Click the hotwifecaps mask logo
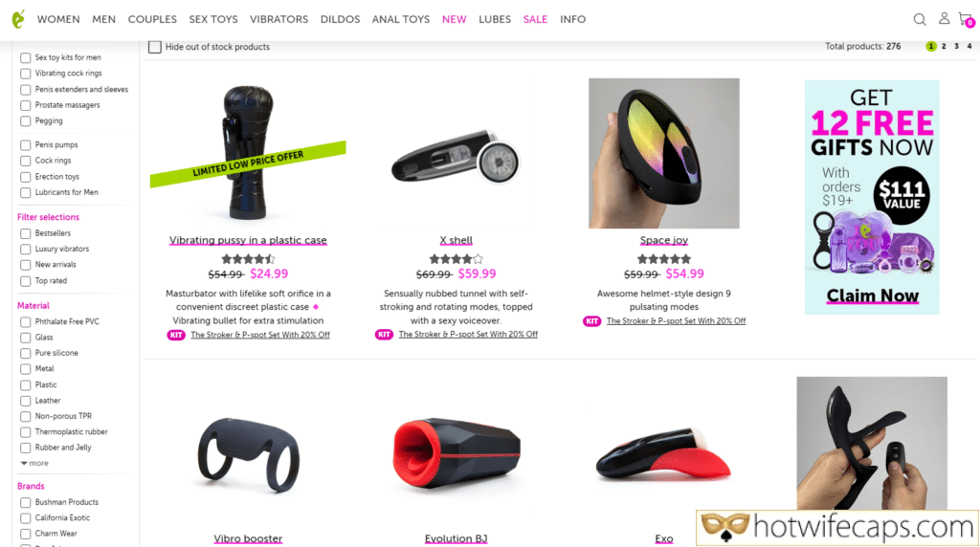980x547 pixels. (725, 528)
